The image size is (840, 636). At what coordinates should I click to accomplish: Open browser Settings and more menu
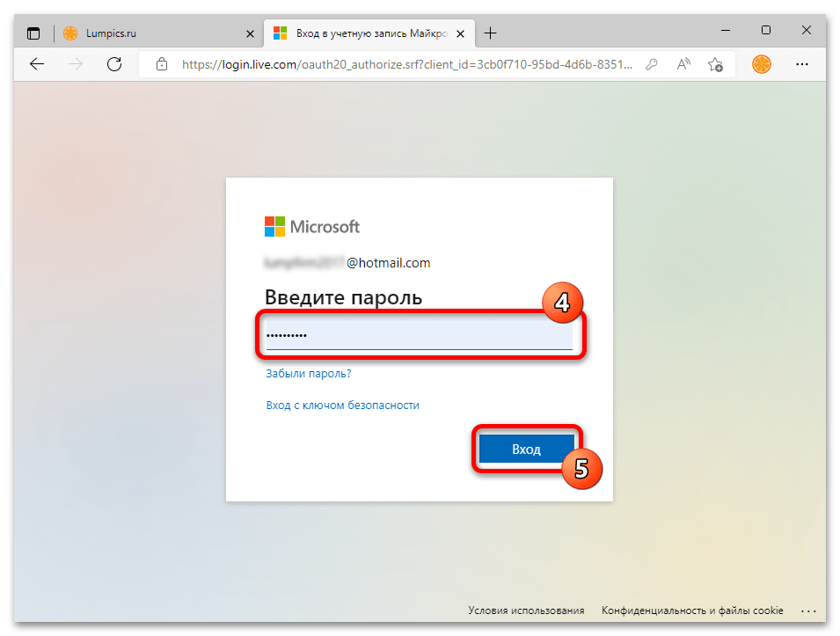coord(802,64)
